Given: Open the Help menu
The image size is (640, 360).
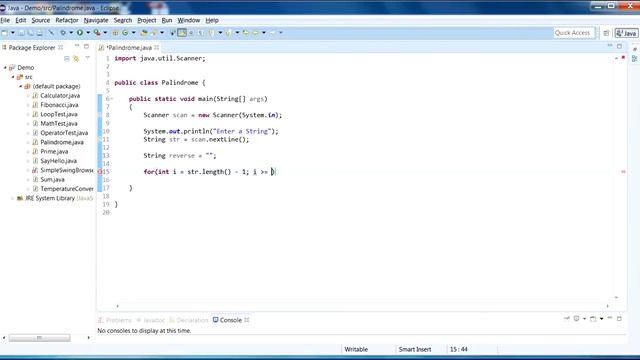Looking at the screenshot, I should click(x=212, y=20).
